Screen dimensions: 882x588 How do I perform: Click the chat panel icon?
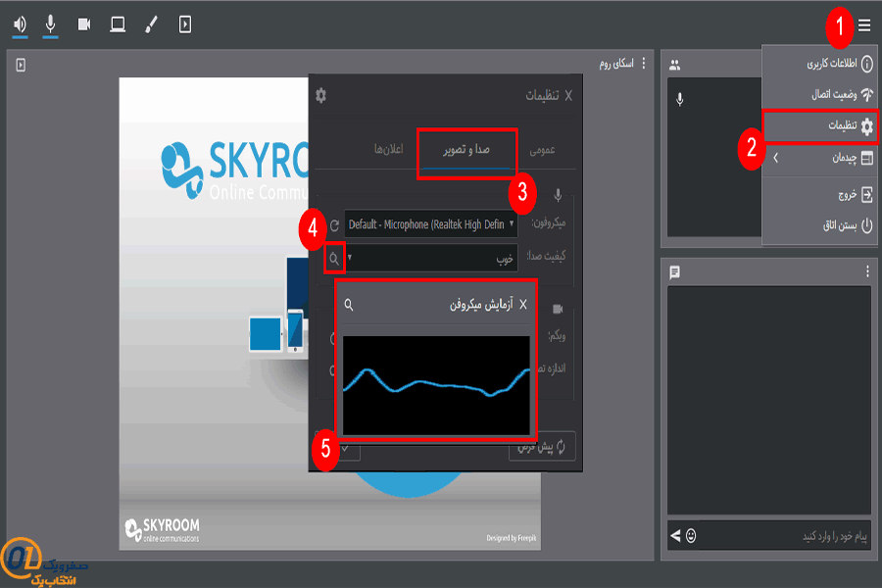[x=675, y=272]
